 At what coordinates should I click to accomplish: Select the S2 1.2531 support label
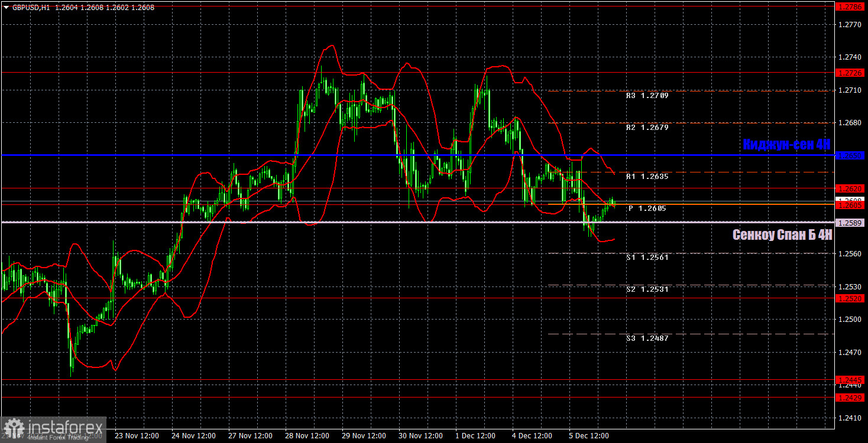[647, 289]
